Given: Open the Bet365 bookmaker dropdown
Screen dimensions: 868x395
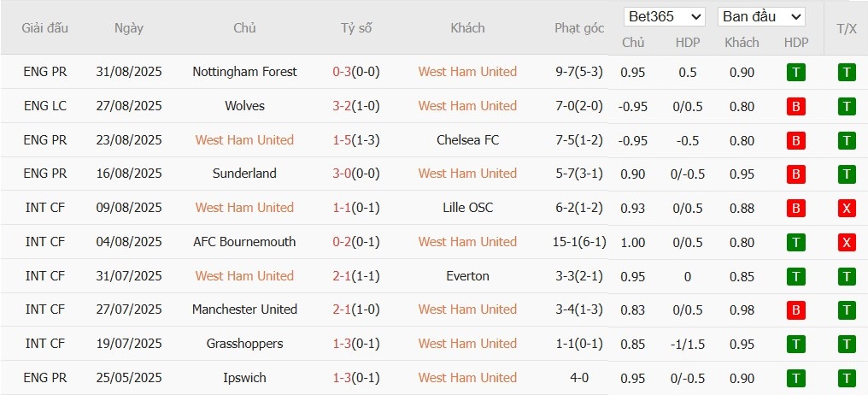Looking at the screenshot, I should (x=665, y=16).
